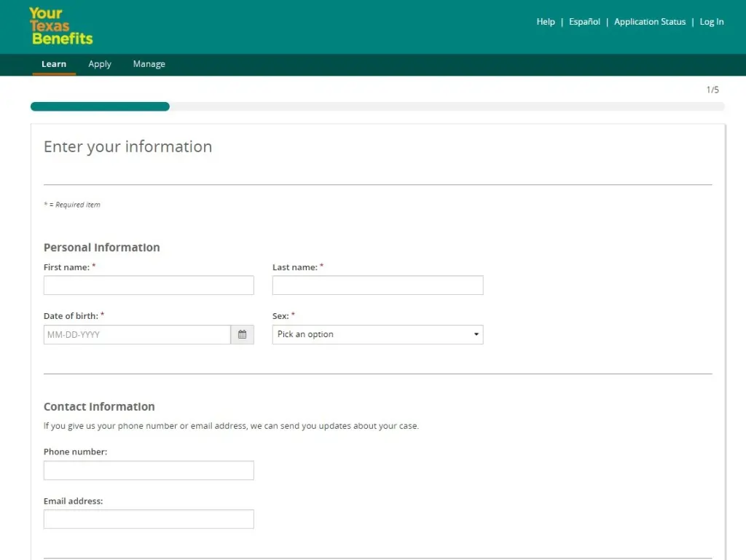The width and height of the screenshot is (746, 560).
Task: Focus the Email address field
Action: 149,519
